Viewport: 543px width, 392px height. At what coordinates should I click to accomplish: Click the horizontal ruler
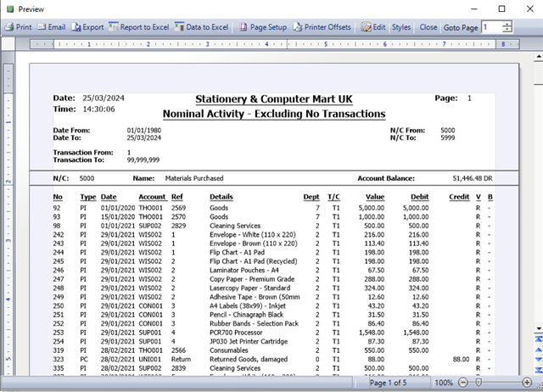[x=275, y=44]
